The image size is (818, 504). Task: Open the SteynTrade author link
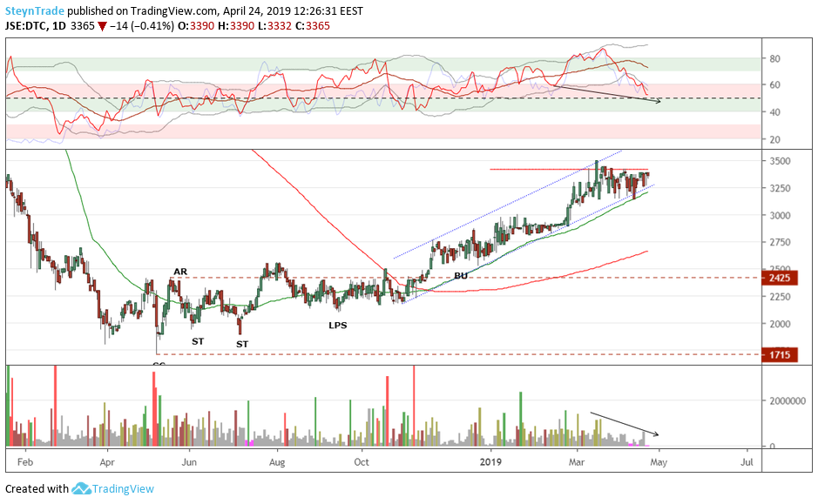click(35, 11)
